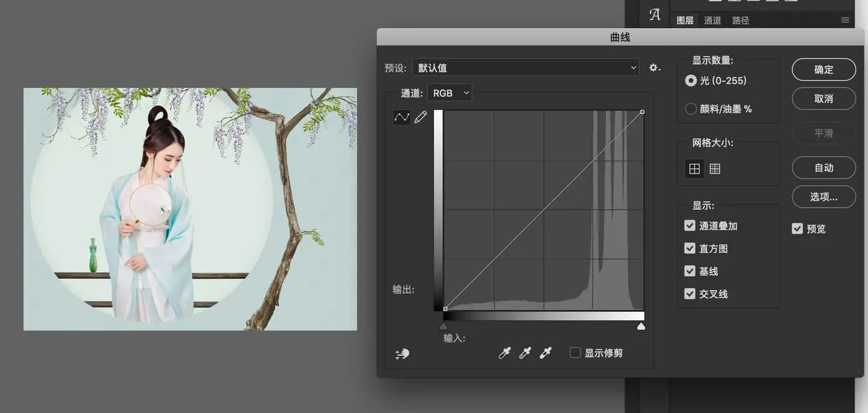Switch to the 通道 panel tab
Viewport: 868px width, 413px height.
[712, 20]
